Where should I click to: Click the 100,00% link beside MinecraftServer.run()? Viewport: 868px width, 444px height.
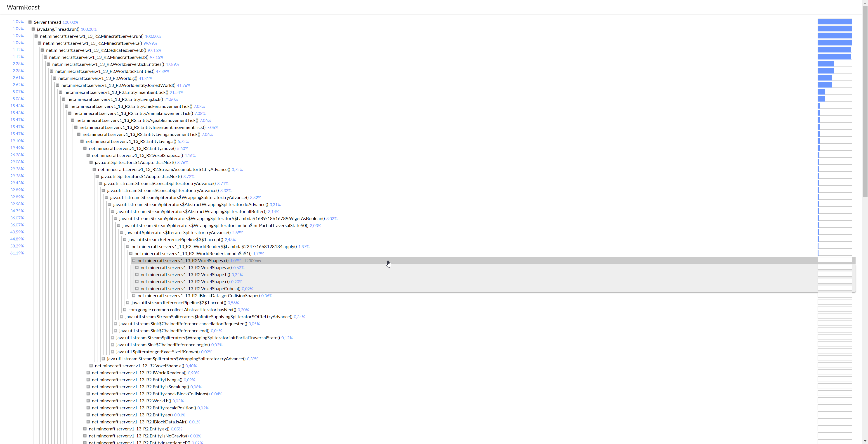tap(153, 36)
